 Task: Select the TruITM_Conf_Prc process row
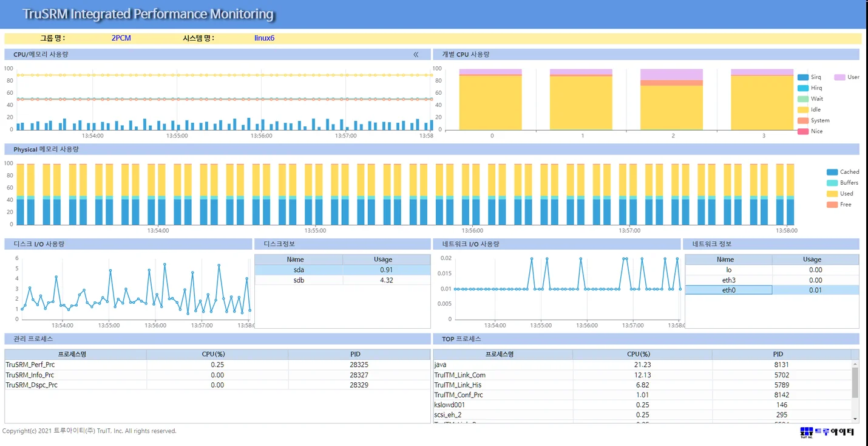(642, 395)
